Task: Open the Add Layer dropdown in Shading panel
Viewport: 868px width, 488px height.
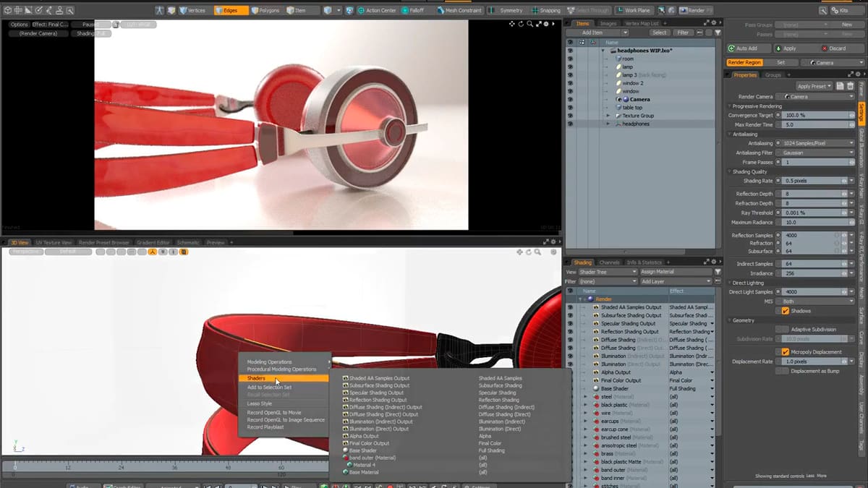Action: pyautogui.click(x=676, y=281)
